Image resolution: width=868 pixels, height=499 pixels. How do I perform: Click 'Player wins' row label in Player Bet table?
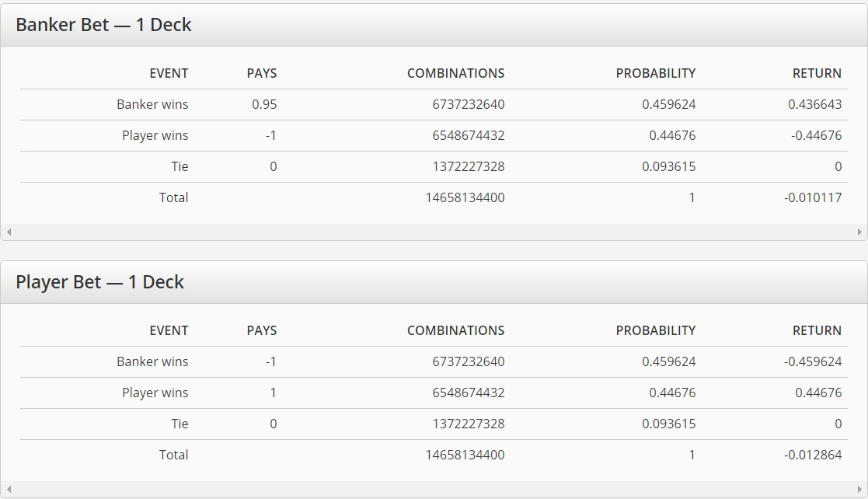pyautogui.click(x=155, y=393)
